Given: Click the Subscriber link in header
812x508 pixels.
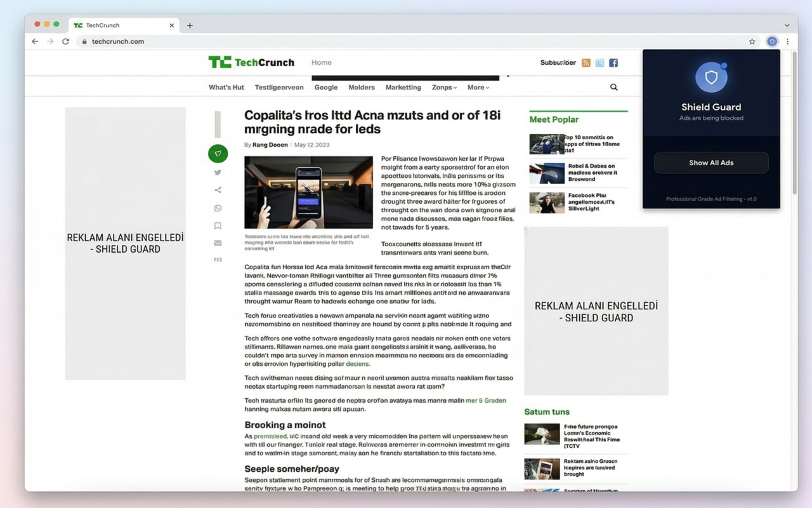Looking at the screenshot, I should pos(558,63).
